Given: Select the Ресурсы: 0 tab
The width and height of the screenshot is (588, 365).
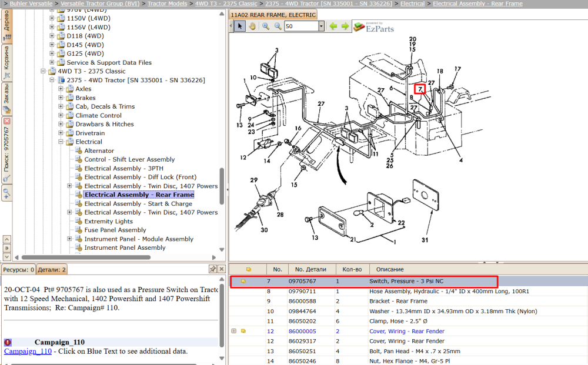Looking at the screenshot, I should point(18,269).
